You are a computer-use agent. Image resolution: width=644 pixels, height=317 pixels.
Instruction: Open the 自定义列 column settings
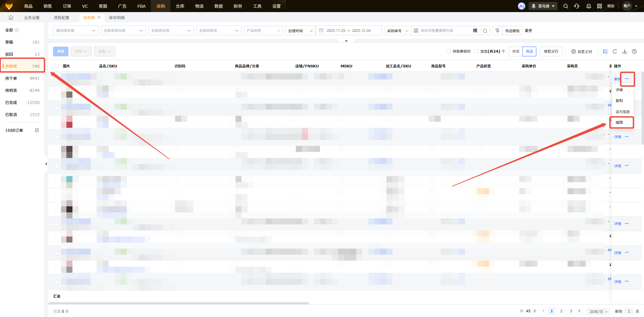click(582, 51)
